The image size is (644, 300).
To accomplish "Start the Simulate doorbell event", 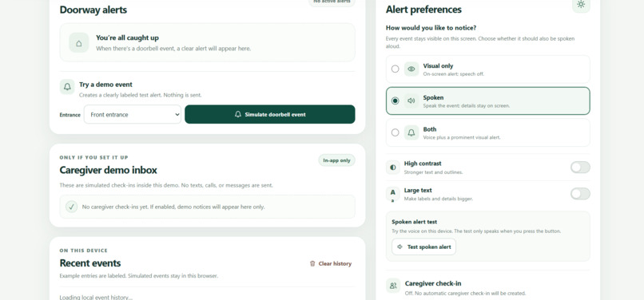I will [x=270, y=115].
